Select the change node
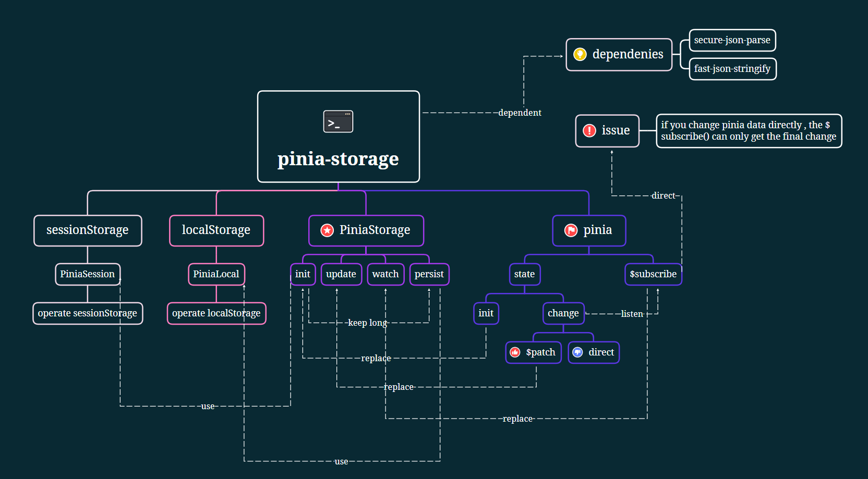Screen dimensions: 868x479 tap(563, 313)
